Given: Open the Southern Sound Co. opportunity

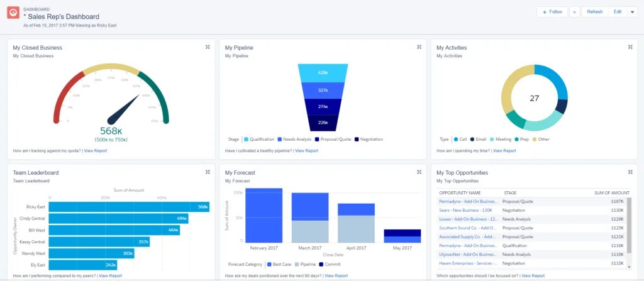Looking at the screenshot, I should (468, 228).
